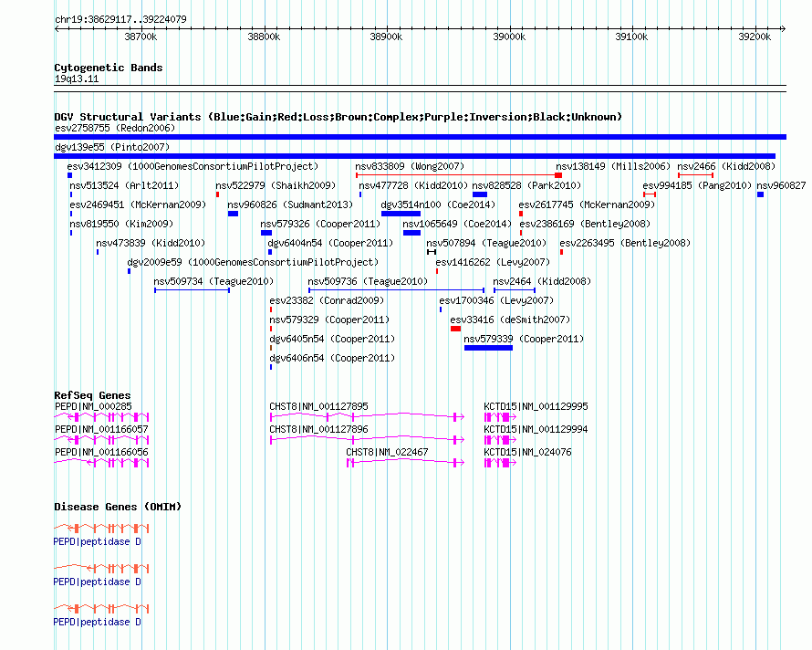Click nsv473839 (Kidd2010) label

pyautogui.click(x=151, y=243)
